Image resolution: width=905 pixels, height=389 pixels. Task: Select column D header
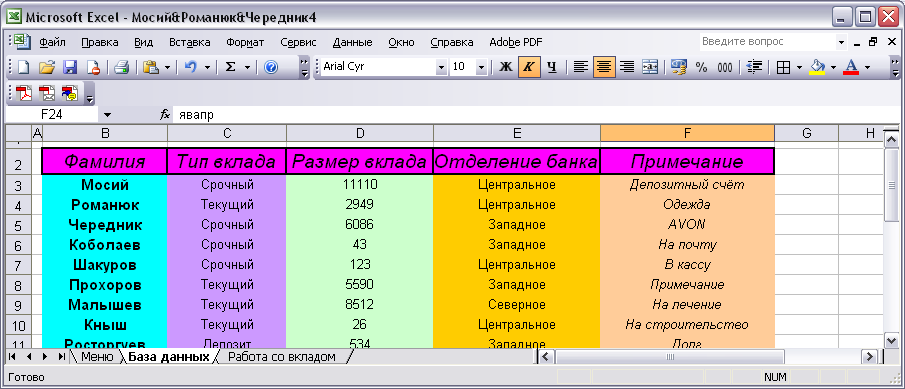pos(360,133)
